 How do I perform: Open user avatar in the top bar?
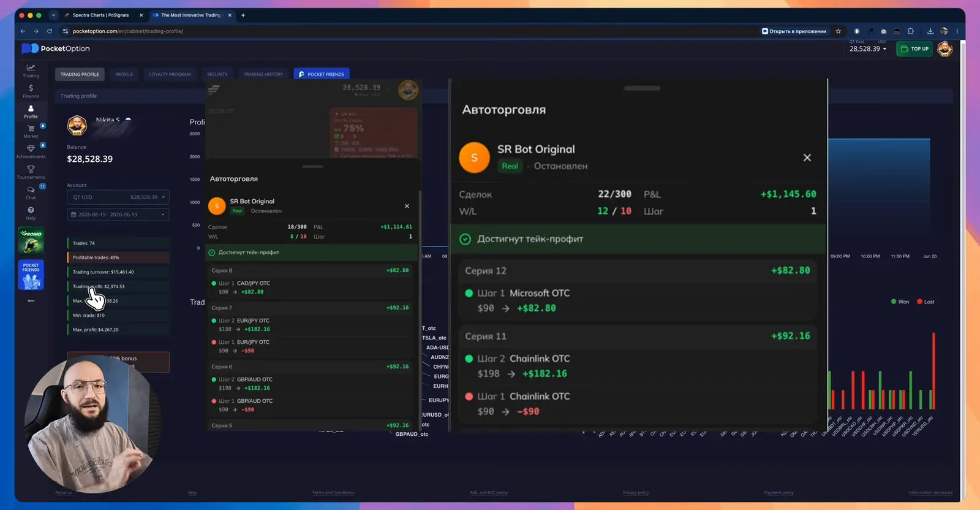pyautogui.click(x=945, y=49)
